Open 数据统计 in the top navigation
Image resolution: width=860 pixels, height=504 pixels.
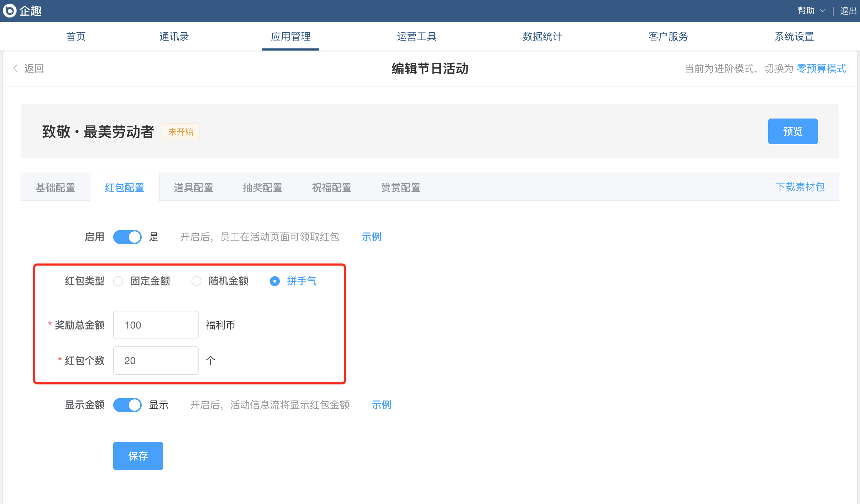542,36
